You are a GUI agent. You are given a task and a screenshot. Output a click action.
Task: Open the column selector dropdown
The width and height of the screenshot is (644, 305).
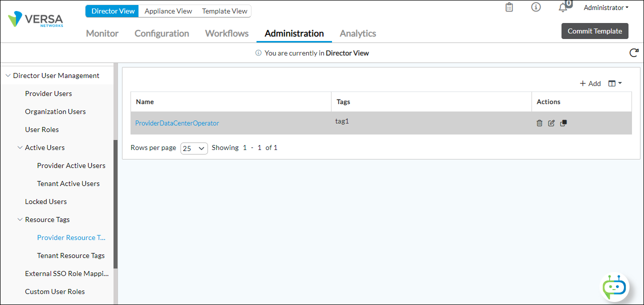click(x=614, y=83)
